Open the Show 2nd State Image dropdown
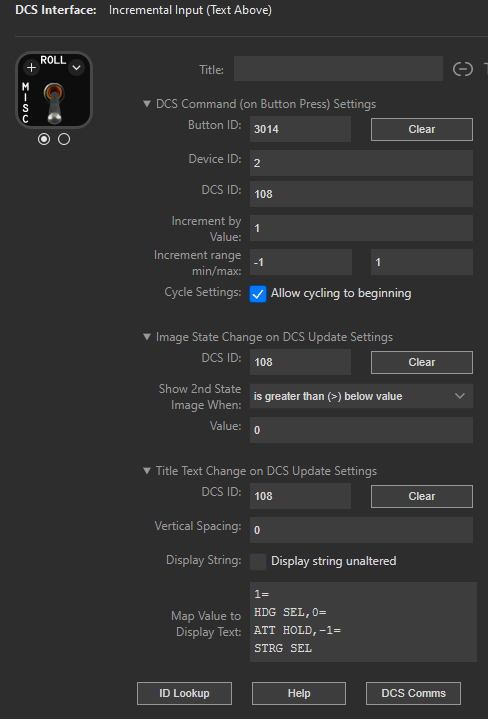Image resolution: width=488 pixels, height=719 pixels. click(x=361, y=396)
